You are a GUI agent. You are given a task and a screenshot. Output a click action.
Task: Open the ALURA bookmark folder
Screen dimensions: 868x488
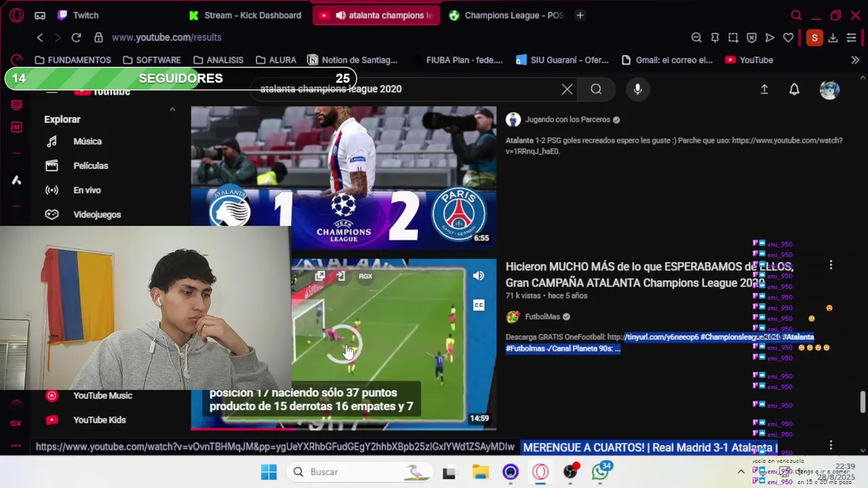point(276,60)
